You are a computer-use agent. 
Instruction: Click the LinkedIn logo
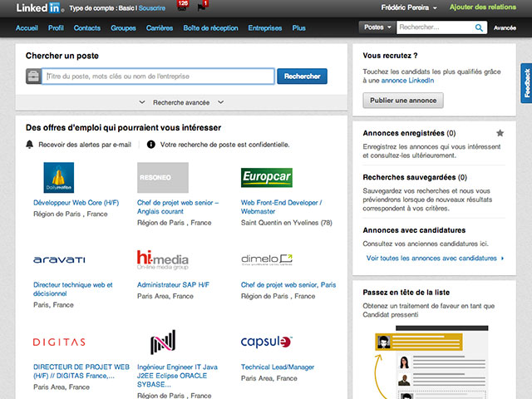[40, 7]
